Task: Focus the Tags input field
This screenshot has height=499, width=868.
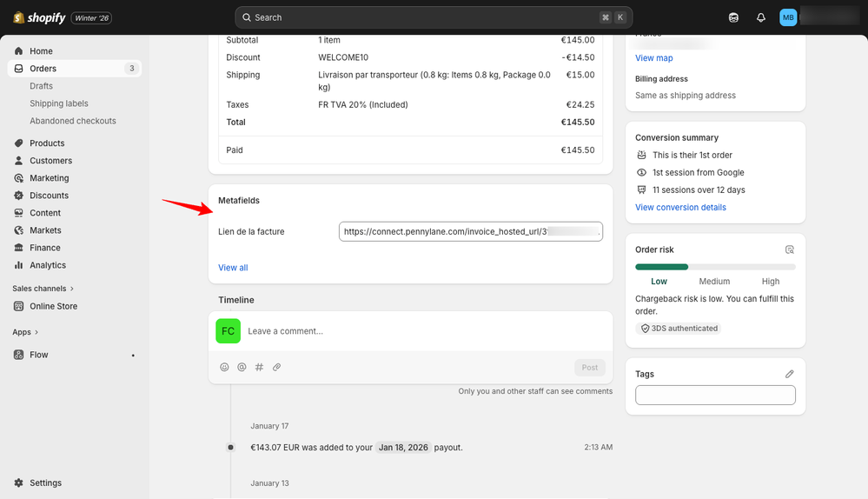Action: coord(715,396)
